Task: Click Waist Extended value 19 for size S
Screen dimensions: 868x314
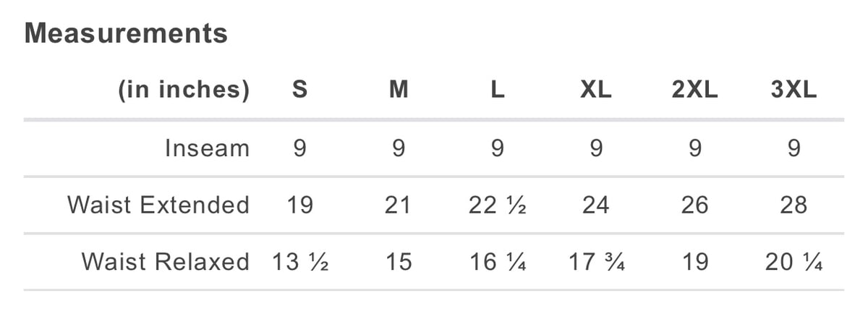Action: pos(299,205)
